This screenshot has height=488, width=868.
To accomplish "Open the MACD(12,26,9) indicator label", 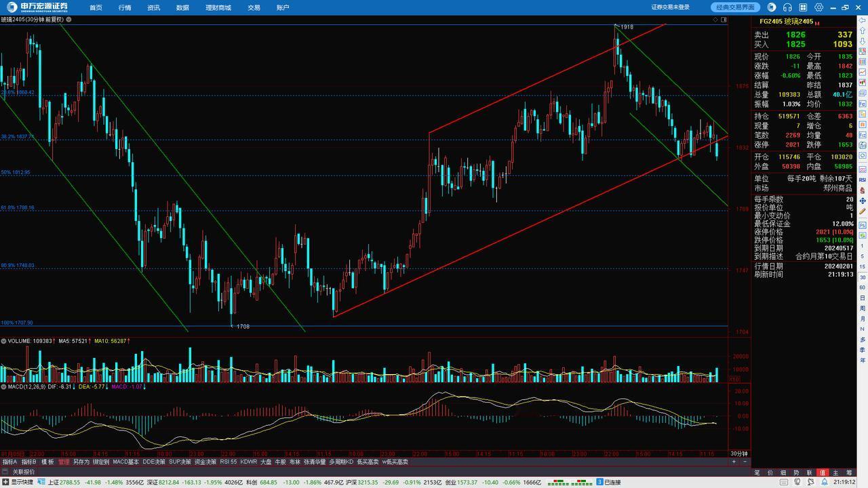I will tap(26, 386).
